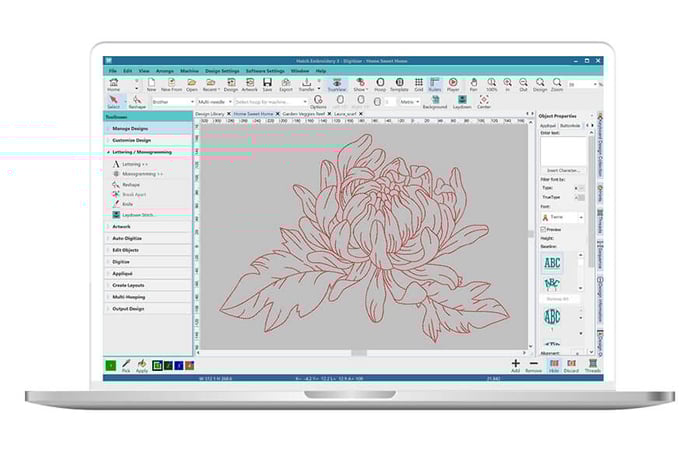Switch to the Garden Veggies Reef tab
700x451 pixels.
[305, 113]
